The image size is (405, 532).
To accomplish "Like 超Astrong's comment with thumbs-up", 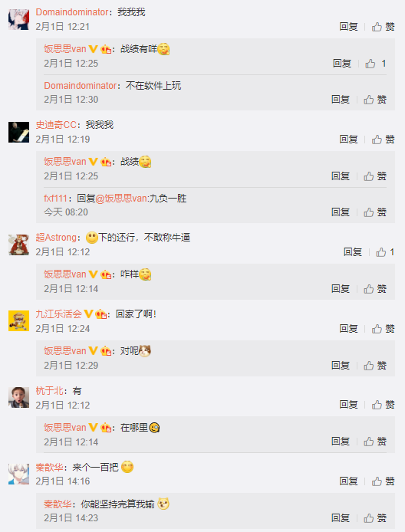I will coord(385,252).
